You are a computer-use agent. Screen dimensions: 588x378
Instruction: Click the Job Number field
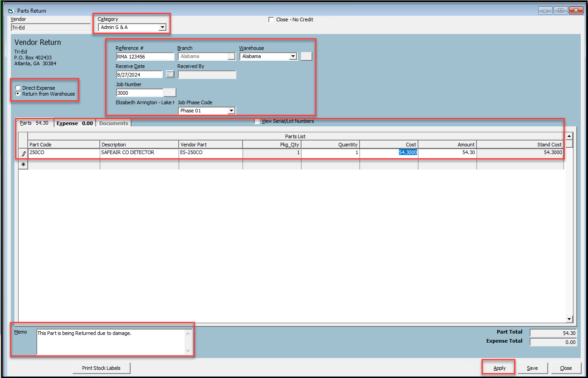point(140,92)
